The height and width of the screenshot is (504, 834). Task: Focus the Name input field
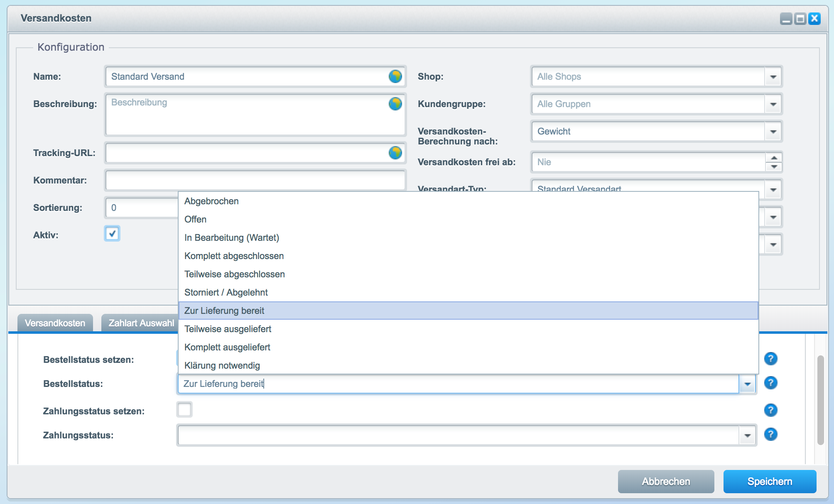click(255, 76)
